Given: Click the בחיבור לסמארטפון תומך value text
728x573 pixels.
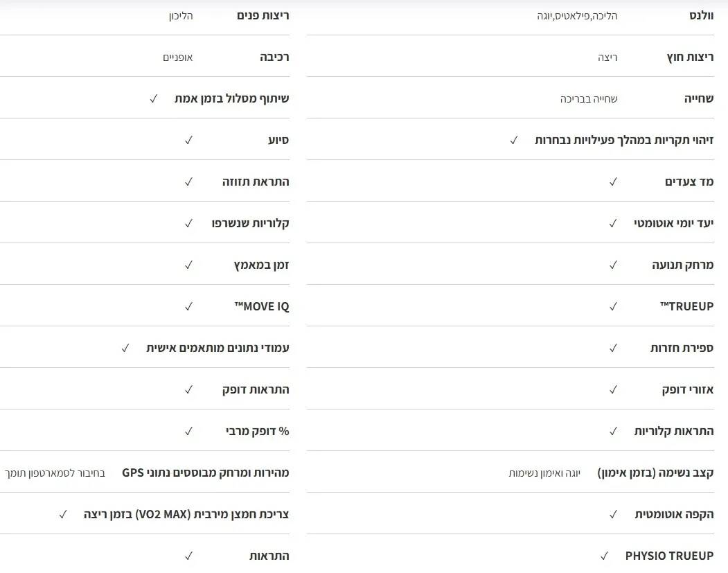Looking at the screenshot, I should 55,473.
